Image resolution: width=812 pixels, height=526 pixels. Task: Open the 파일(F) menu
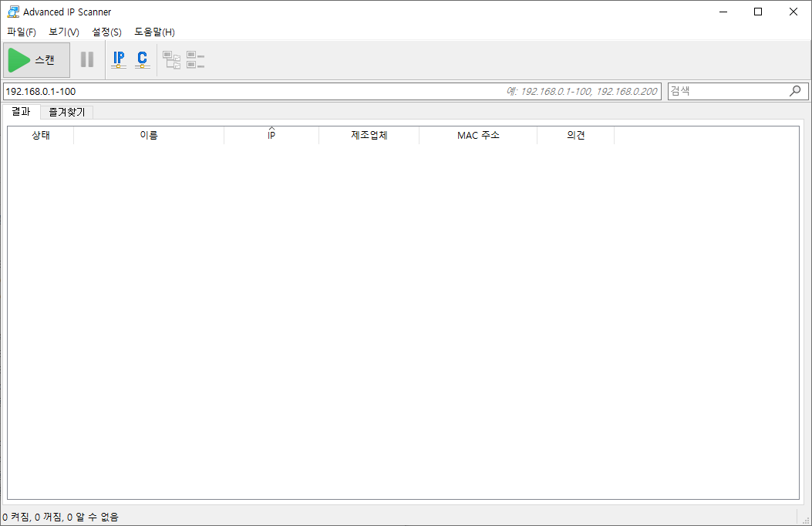tap(22, 32)
